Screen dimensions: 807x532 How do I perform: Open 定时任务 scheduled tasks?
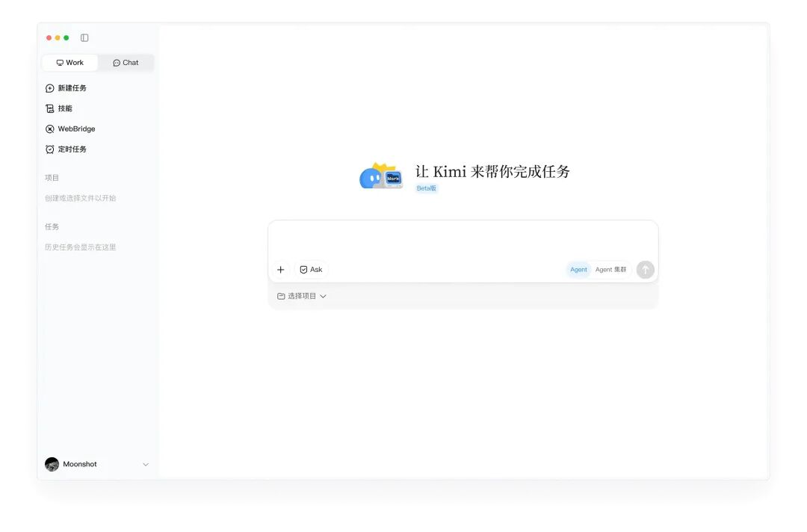point(66,149)
